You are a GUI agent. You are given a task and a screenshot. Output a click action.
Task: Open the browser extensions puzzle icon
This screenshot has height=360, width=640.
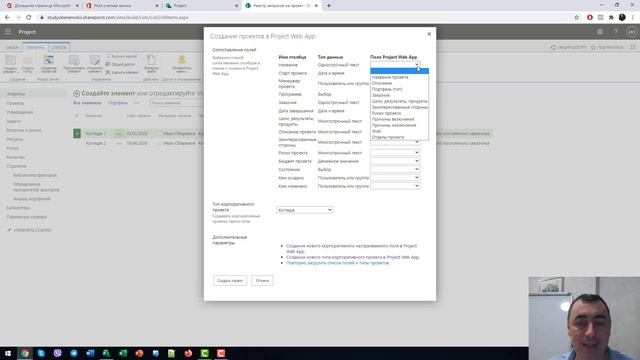[x=611, y=18]
